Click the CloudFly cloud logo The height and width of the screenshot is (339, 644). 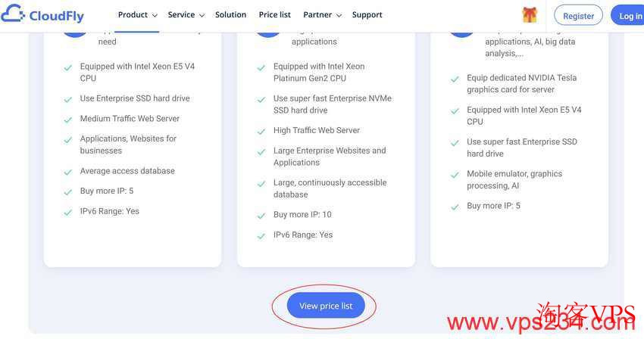tap(13, 14)
